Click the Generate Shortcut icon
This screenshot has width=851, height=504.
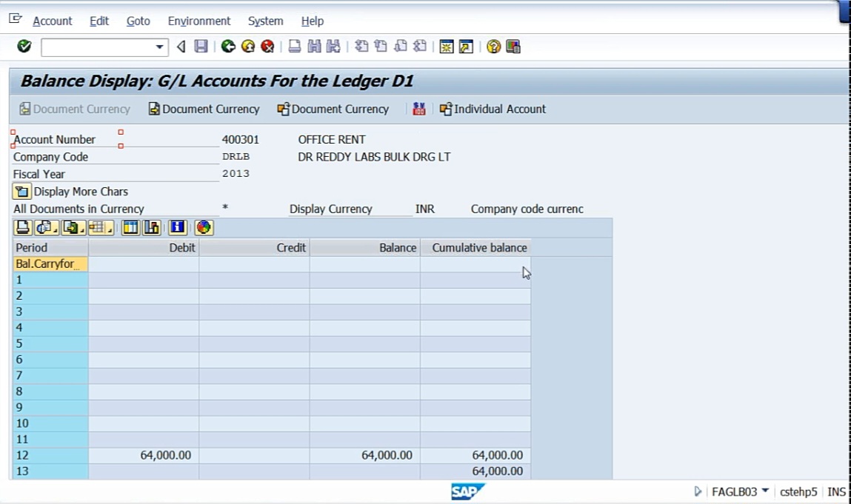(466, 47)
